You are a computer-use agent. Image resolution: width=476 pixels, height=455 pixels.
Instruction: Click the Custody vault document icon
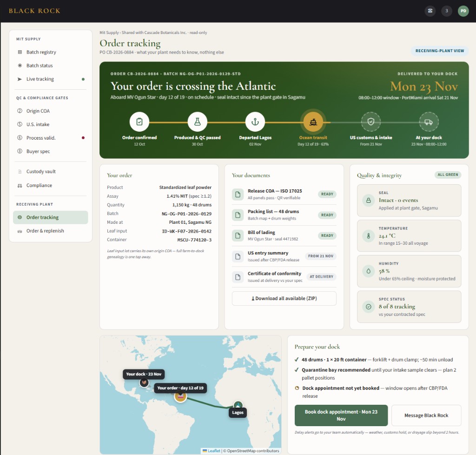click(x=20, y=171)
